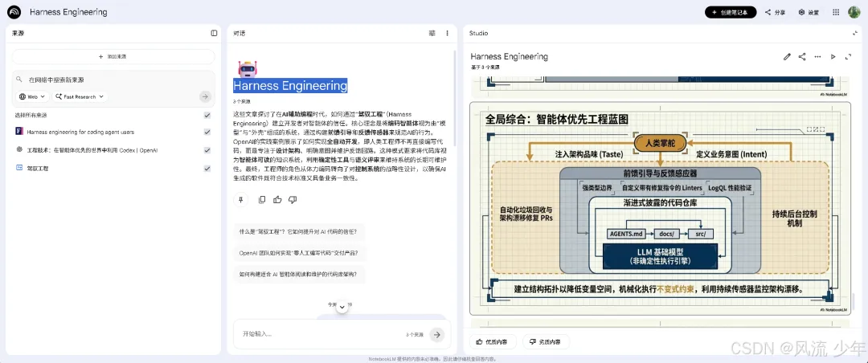This screenshot has height=363, width=868.
Task: Click the 创建笔记本 create notebook button
Action: (x=730, y=12)
